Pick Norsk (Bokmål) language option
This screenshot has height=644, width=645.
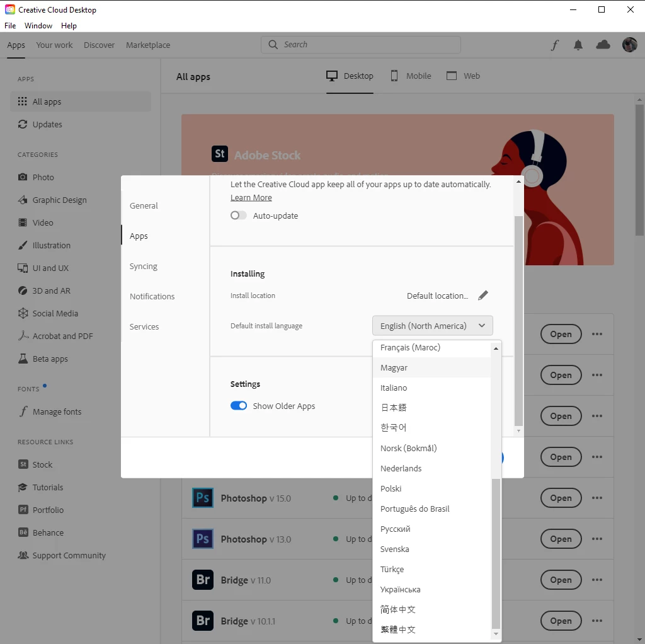(x=432, y=448)
